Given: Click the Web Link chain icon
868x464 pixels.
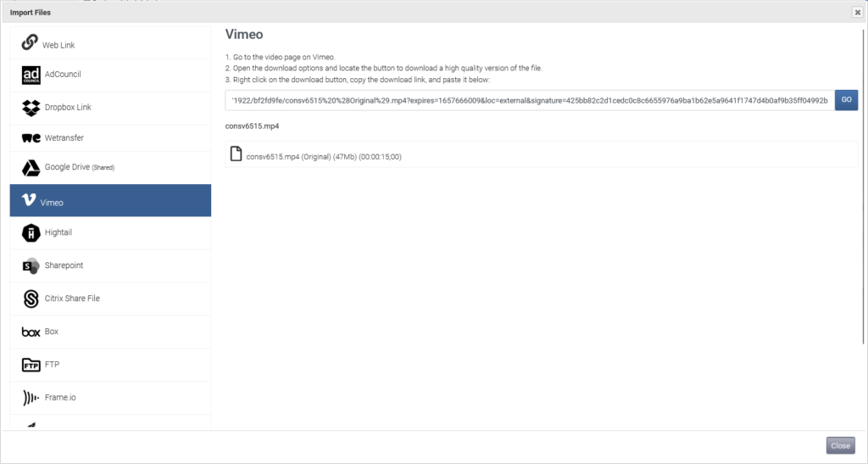Looking at the screenshot, I should click(x=30, y=42).
